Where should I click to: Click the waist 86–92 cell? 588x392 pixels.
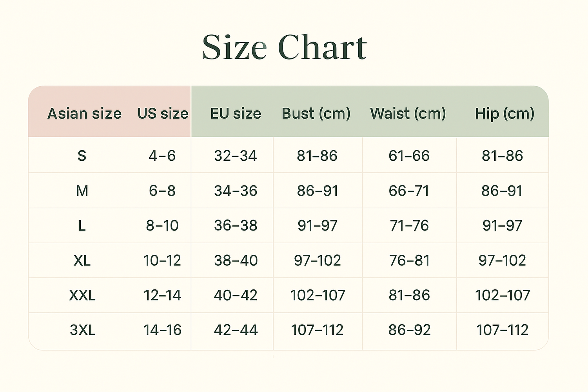click(409, 330)
